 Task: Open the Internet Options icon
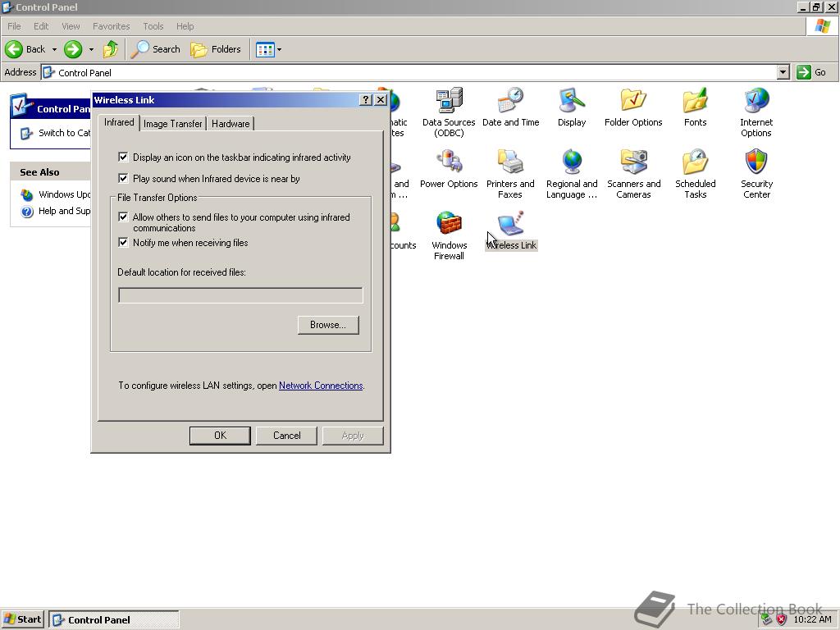coord(756,100)
